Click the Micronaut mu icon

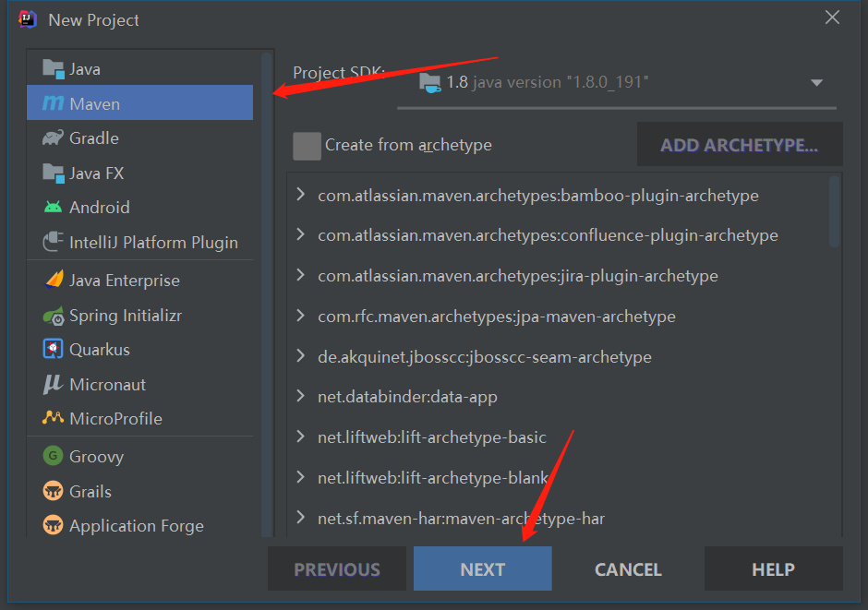(53, 384)
